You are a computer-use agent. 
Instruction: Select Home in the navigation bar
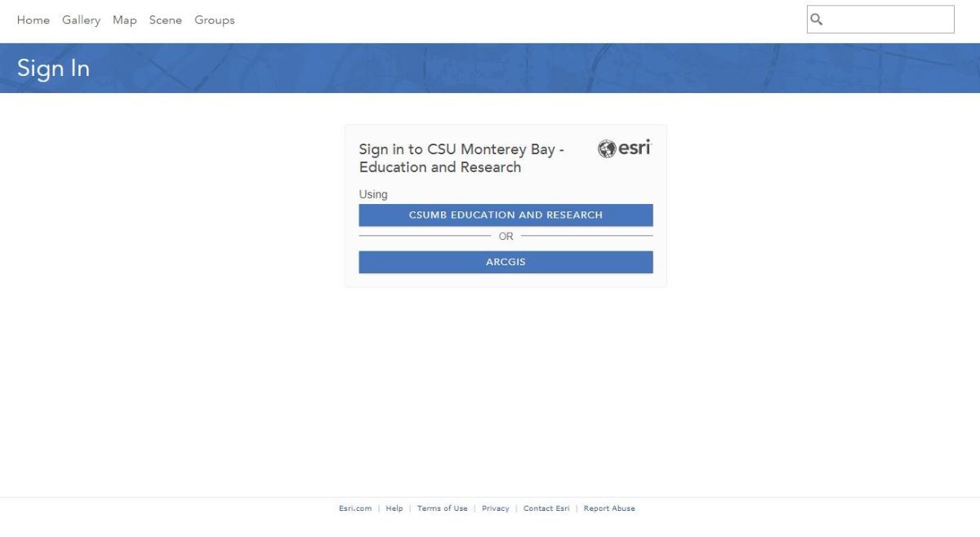[x=33, y=20]
